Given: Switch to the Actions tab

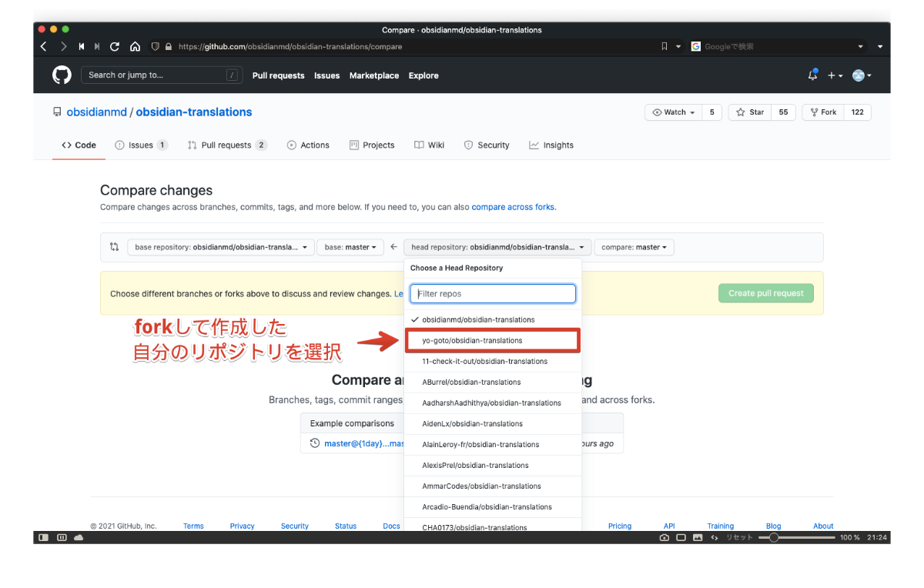Looking at the screenshot, I should 308,145.
